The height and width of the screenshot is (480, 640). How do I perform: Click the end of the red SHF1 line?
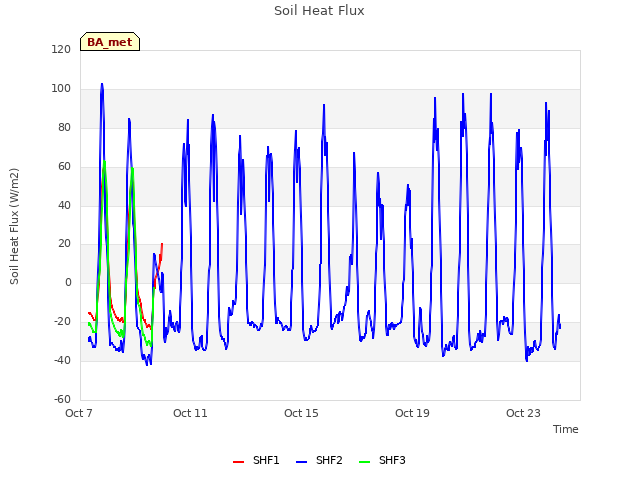click(162, 244)
